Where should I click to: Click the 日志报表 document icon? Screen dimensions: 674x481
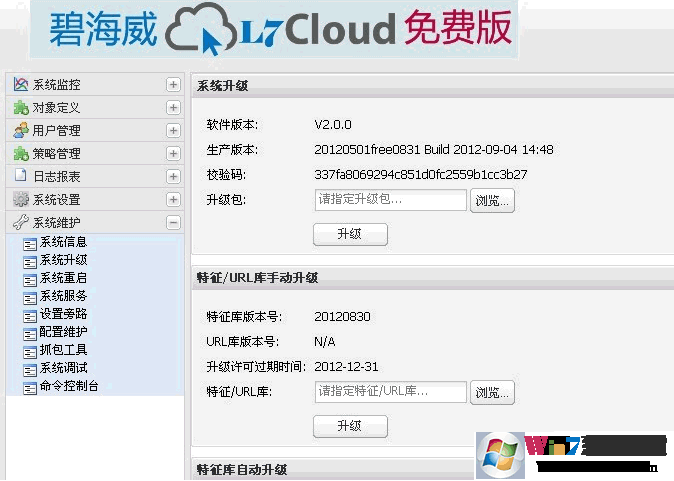21,176
